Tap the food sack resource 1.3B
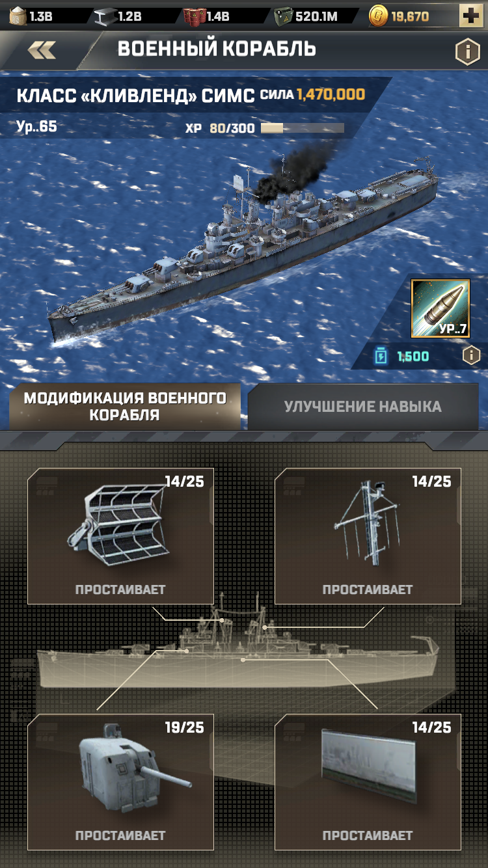This screenshot has width=488, height=868. tap(18, 16)
